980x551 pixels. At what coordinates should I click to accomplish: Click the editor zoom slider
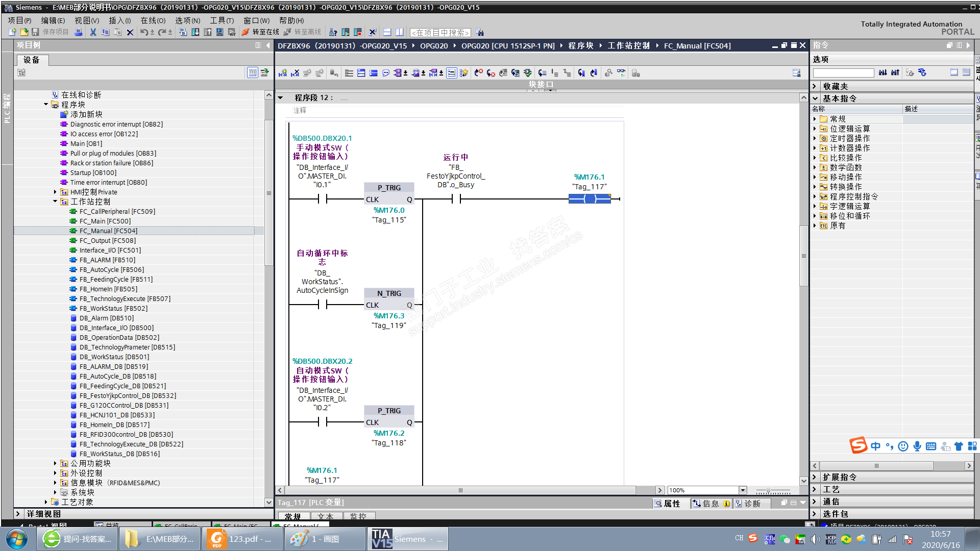(x=768, y=490)
